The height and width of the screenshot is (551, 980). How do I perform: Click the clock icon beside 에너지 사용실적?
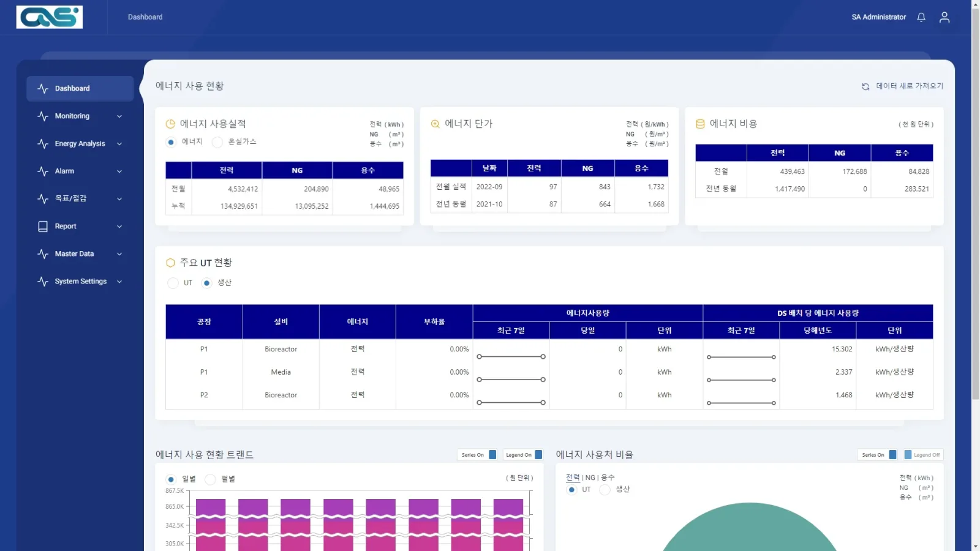coord(170,124)
